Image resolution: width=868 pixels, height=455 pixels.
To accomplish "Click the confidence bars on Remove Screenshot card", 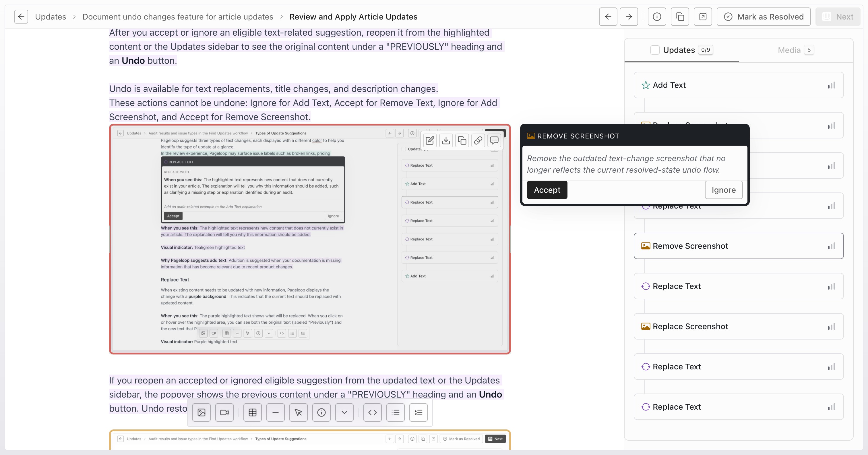I will 831,246.
